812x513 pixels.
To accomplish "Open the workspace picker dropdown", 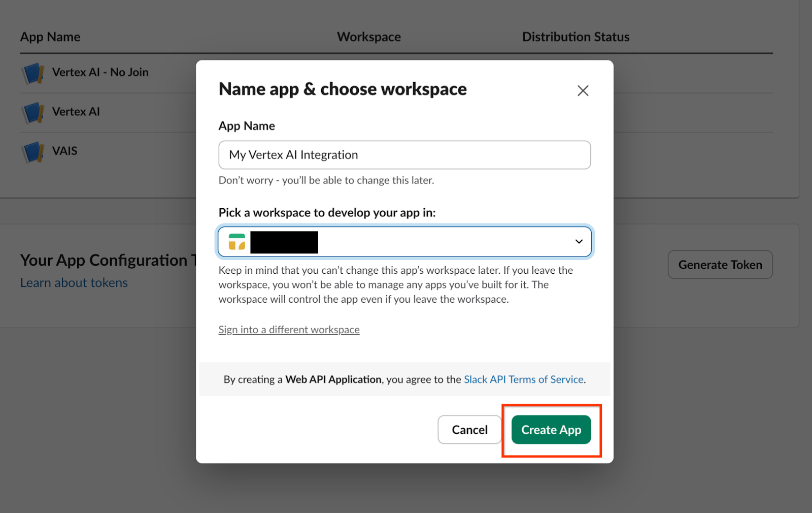I will (x=404, y=242).
